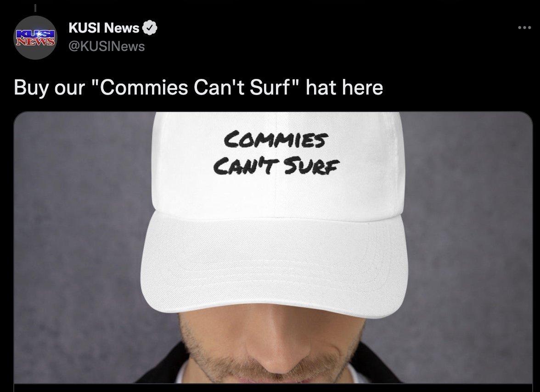Open the @KUSINews handle link

[107, 46]
